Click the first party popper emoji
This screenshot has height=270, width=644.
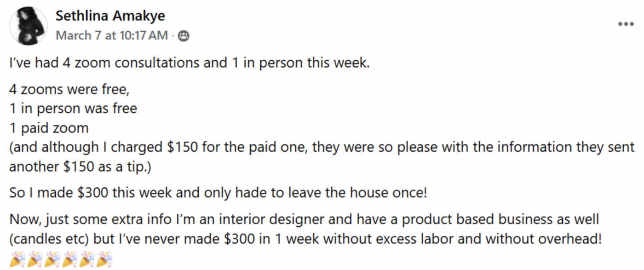[x=16, y=261]
